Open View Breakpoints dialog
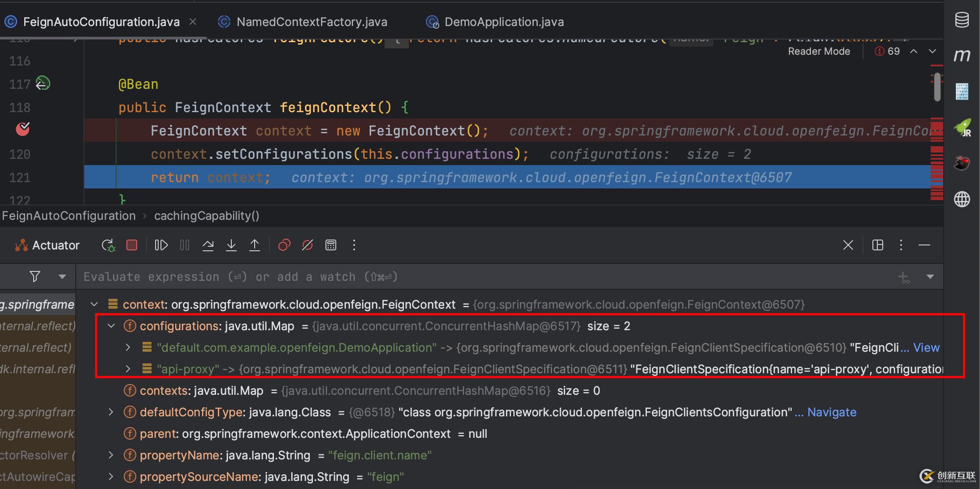Image resolution: width=980 pixels, height=489 pixels. pyautogui.click(x=284, y=245)
